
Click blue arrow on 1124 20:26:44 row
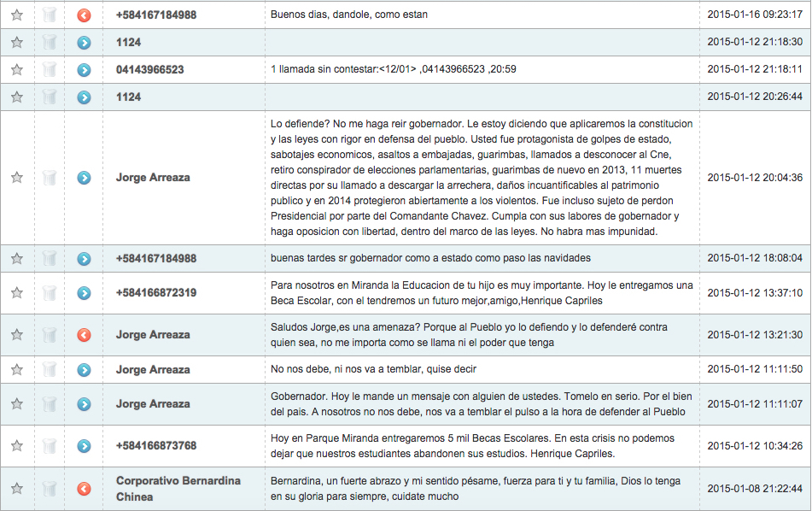[x=84, y=97]
